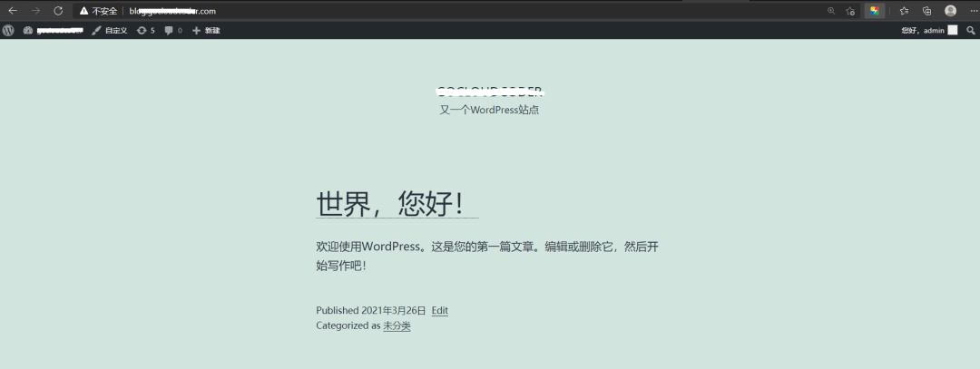Screen dimensions: 980x369
Task: Open the zoom magnifier in address bar
Action: tap(830, 11)
